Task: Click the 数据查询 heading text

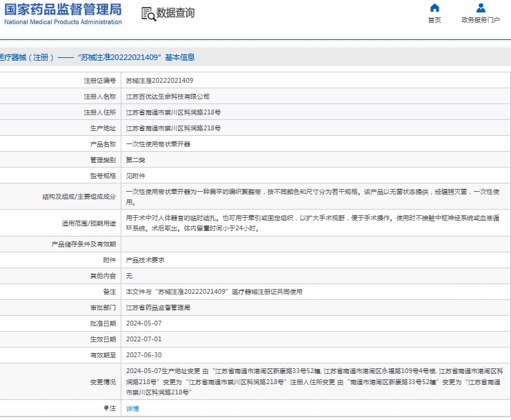Action: point(175,13)
